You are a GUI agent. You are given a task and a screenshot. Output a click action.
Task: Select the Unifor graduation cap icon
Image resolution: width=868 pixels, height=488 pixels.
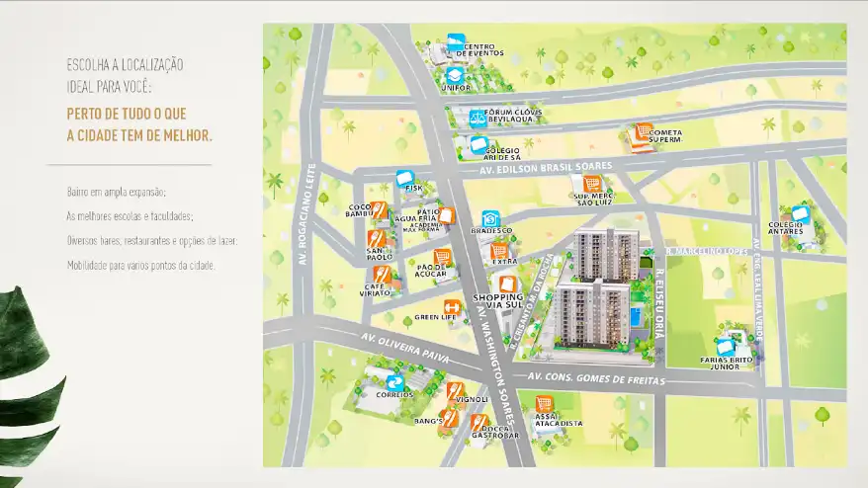click(455, 76)
